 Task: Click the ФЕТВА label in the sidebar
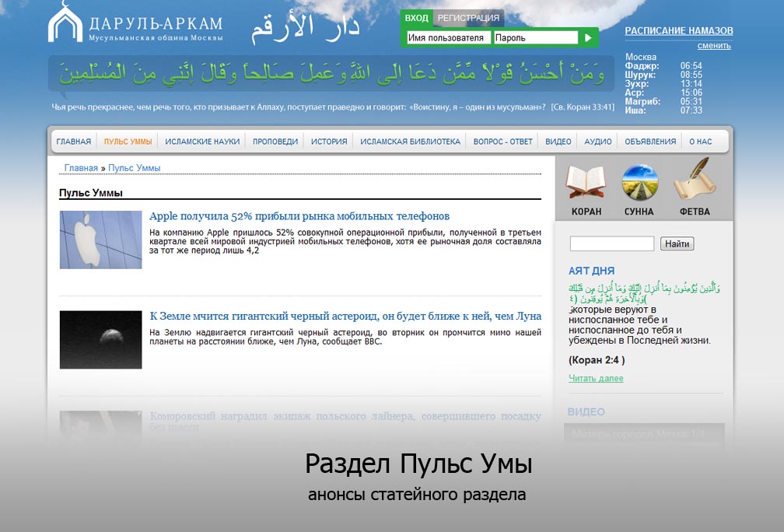[x=695, y=212]
